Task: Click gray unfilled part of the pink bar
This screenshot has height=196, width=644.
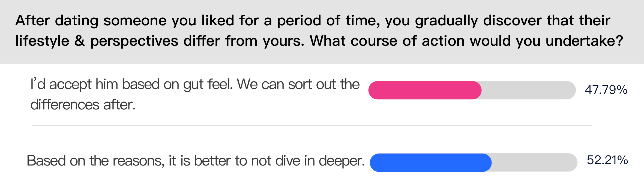Action: pyautogui.click(x=529, y=90)
